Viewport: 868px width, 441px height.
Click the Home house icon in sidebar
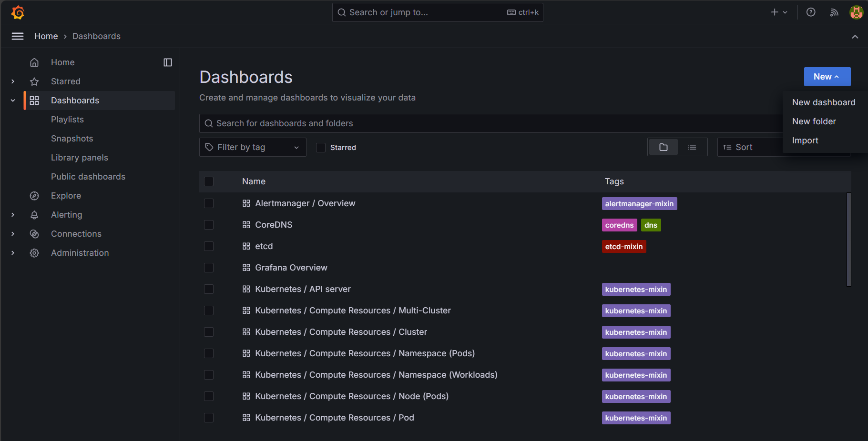34,62
